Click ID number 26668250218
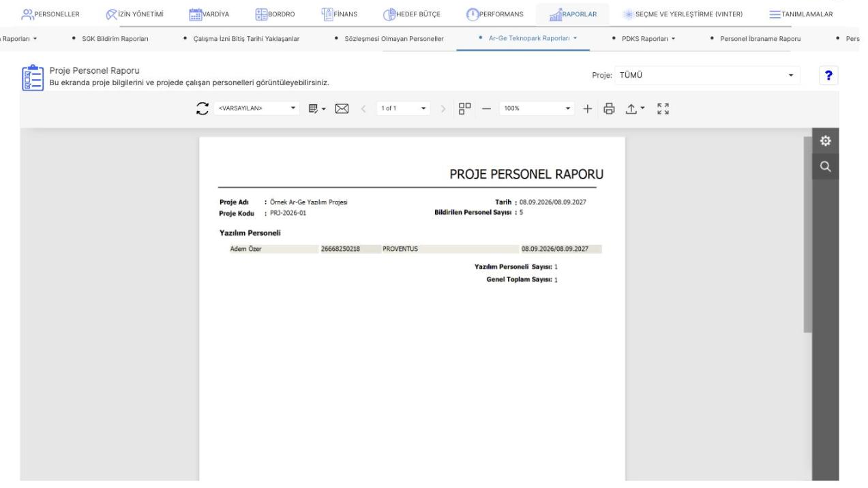 (x=340, y=249)
